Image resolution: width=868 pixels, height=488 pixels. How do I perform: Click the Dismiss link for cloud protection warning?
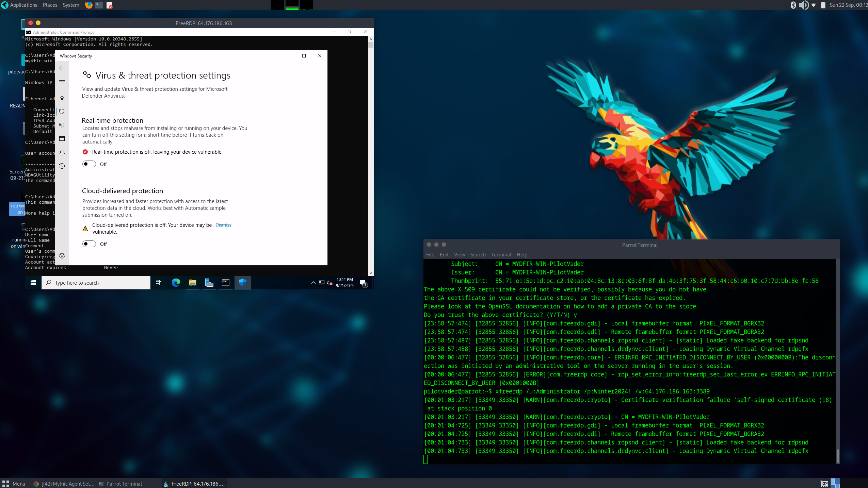(x=223, y=225)
